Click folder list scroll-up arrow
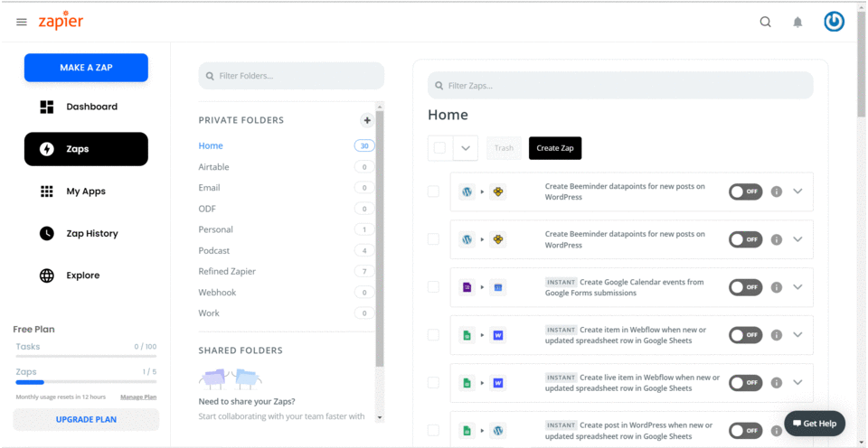The image size is (868, 448). [380, 107]
